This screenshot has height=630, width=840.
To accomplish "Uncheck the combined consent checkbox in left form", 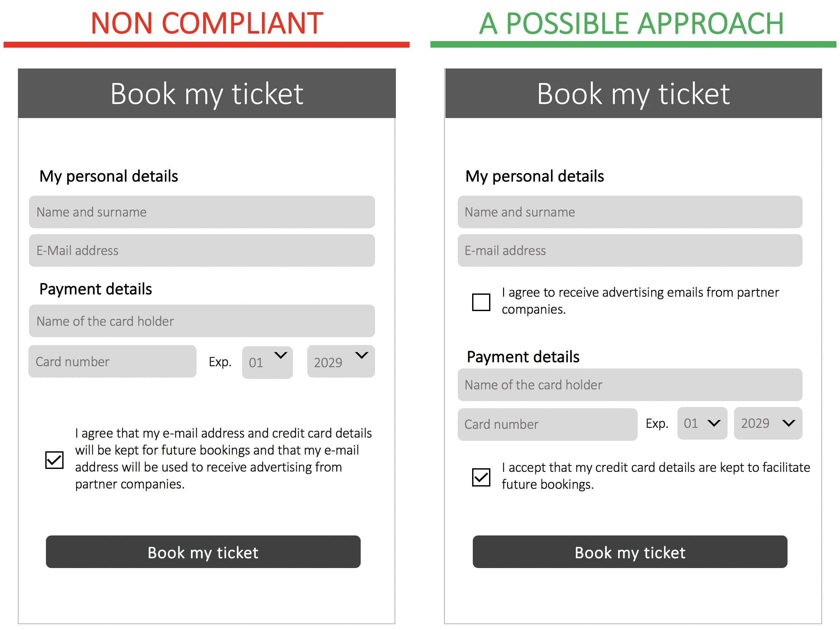I will click(54, 460).
